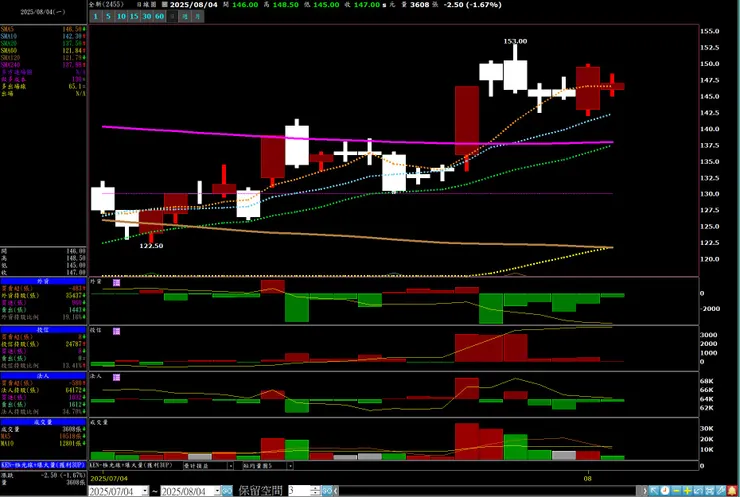Select the line drawing tool icon
Viewport: 740px width, 497px height.
[x=721, y=491]
